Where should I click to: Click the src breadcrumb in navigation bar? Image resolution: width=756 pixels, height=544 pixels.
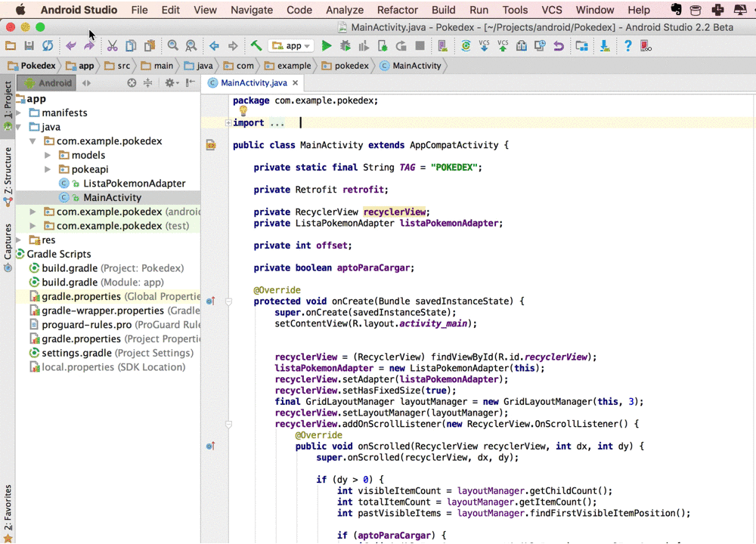(x=118, y=66)
